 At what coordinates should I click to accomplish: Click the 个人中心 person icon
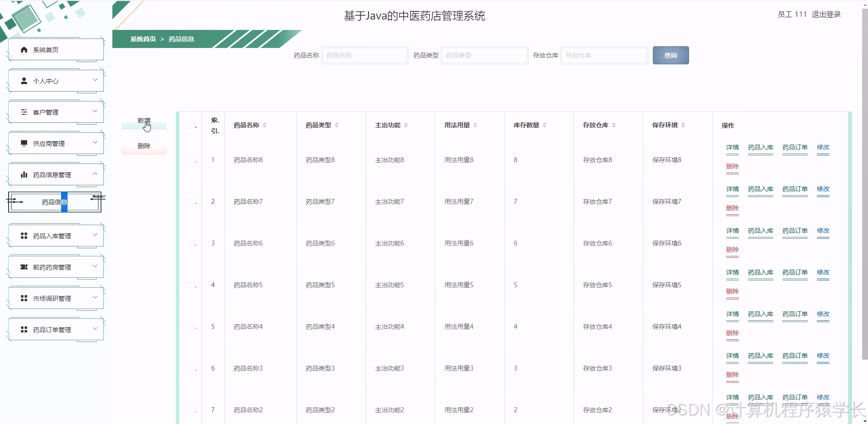[x=24, y=81]
